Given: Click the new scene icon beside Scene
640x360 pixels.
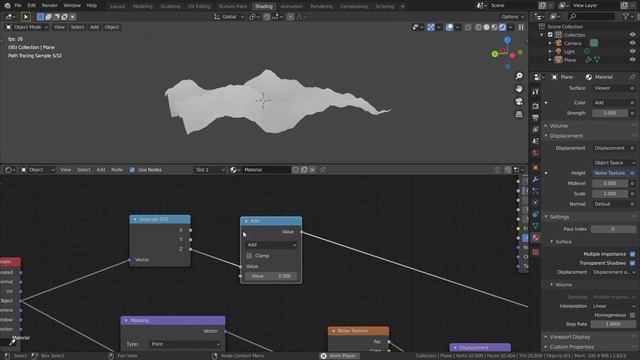Looking at the screenshot, I should 542,5.
